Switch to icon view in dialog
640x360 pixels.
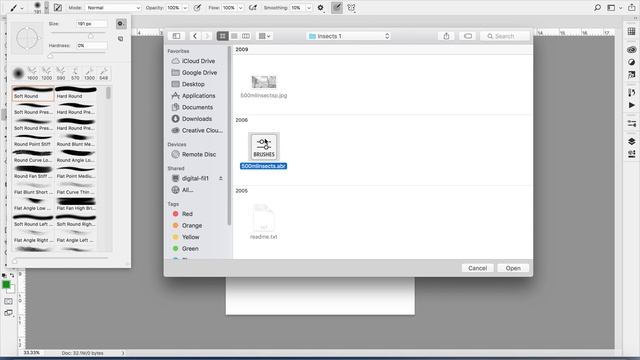(222, 36)
